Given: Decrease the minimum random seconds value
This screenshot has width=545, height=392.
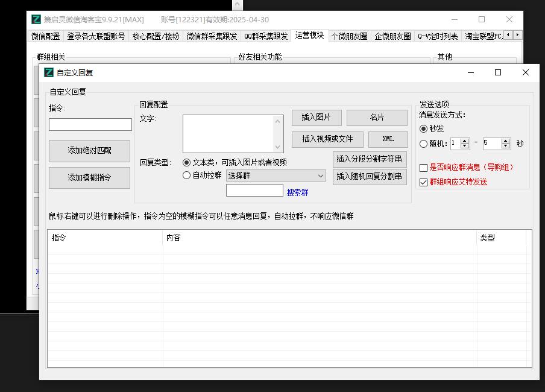Looking at the screenshot, I should [x=465, y=146].
